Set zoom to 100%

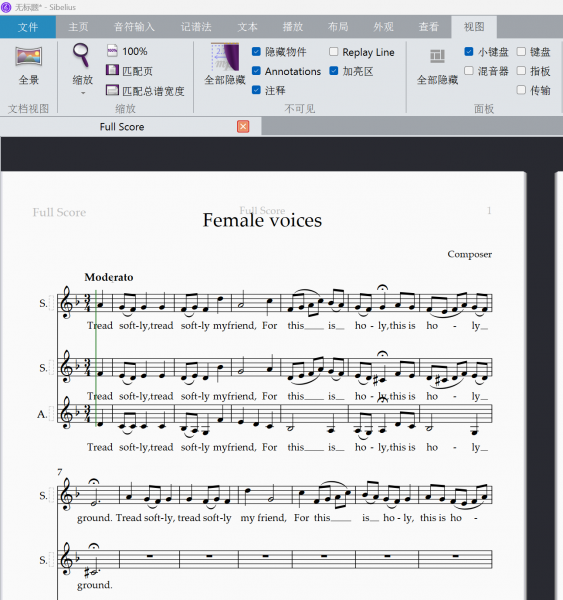pyautogui.click(x=127, y=51)
